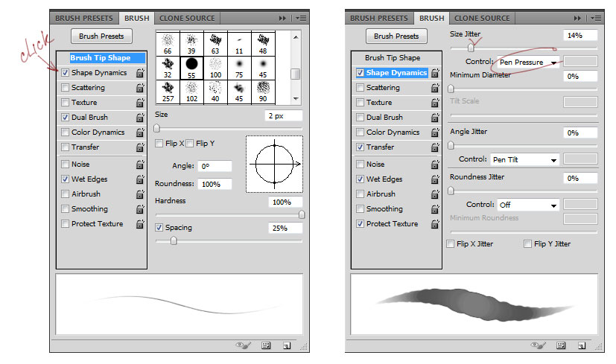Open the panel options menu icon in right panel

coord(597,18)
